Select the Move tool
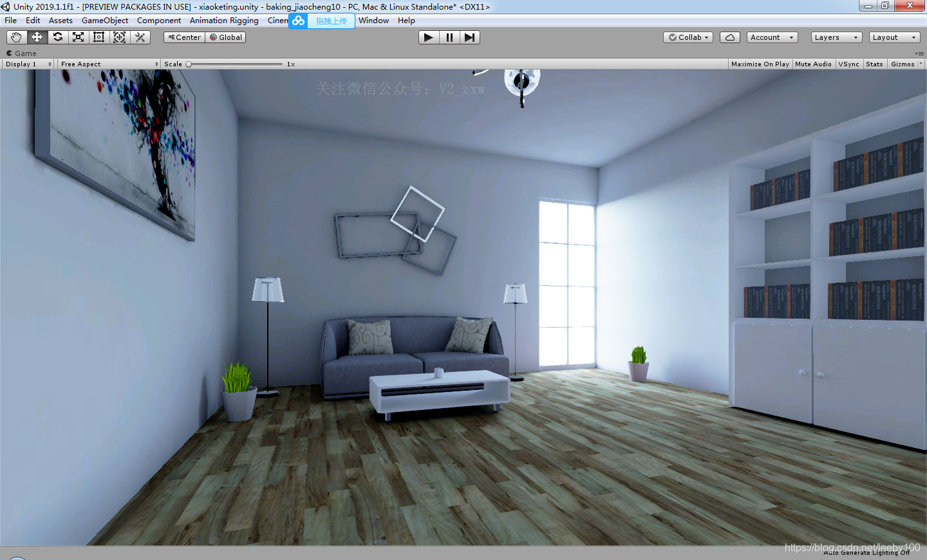Image resolution: width=927 pixels, height=560 pixels. pyautogui.click(x=37, y=37)
